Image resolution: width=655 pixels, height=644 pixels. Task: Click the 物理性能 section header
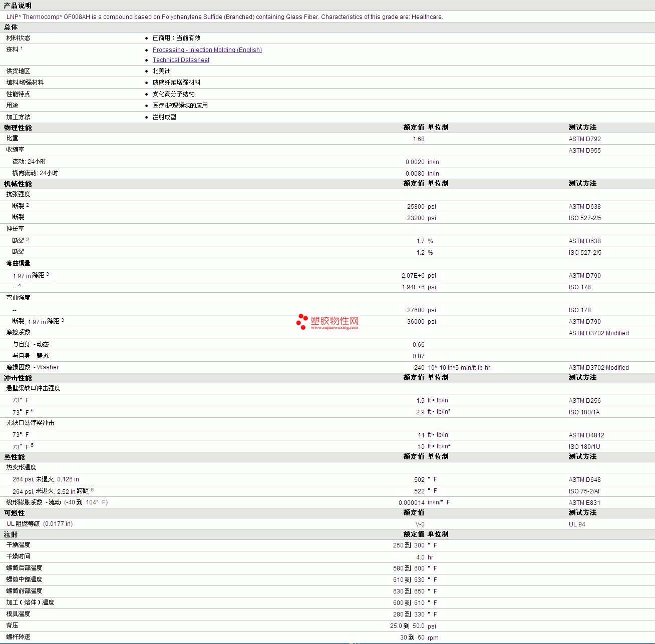click(18, 128)
